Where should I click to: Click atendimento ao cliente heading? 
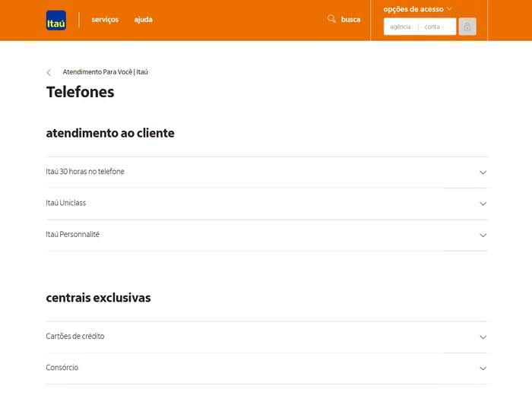[110, 133]
